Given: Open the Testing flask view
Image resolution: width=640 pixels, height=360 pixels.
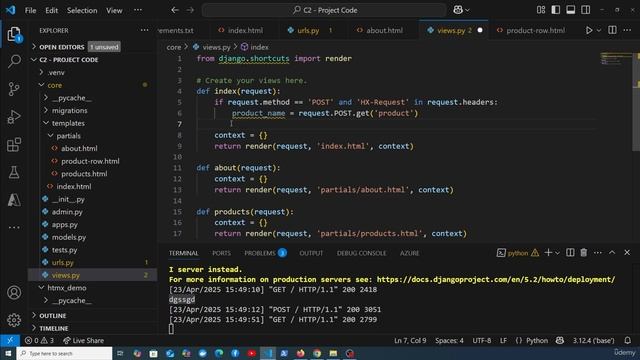Looking at the screenshot, I should tap(14, 172).
